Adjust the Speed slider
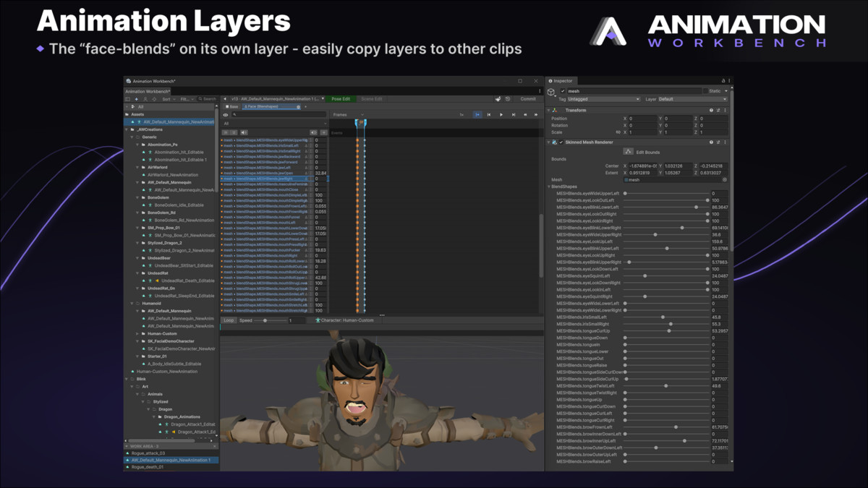868x488 pixels. pyautogui.click(x=265, y=320)
